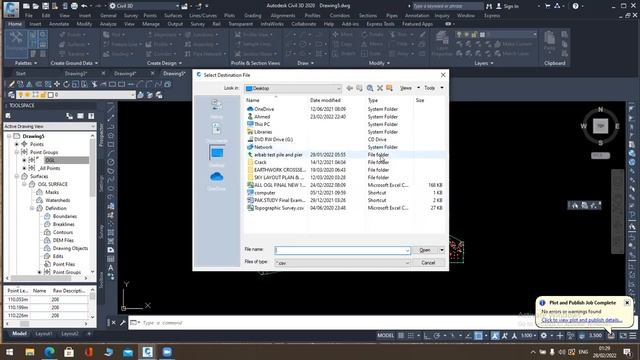
Task: Click Create New Folder icon in dialog
Action: click(389, 88)
